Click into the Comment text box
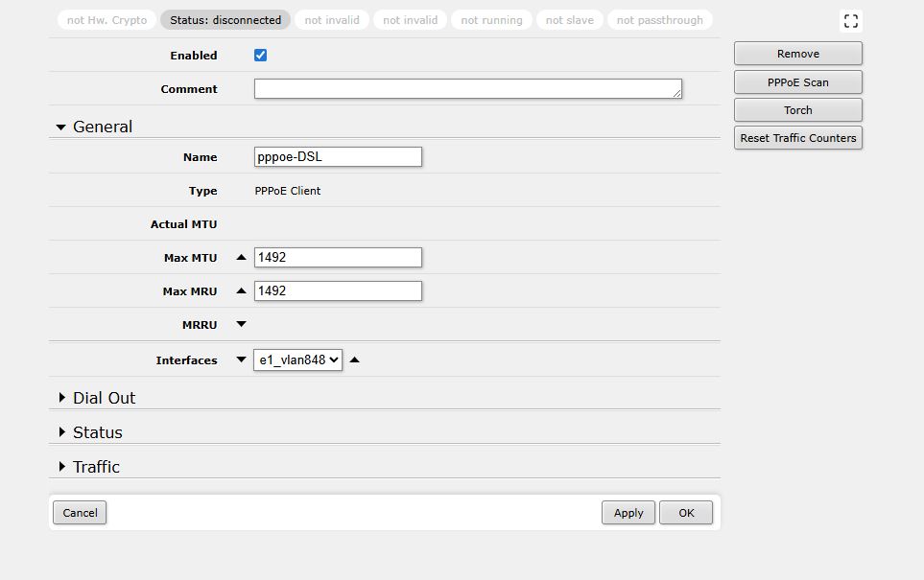924x580 pixels. click(x=468, y=89)
